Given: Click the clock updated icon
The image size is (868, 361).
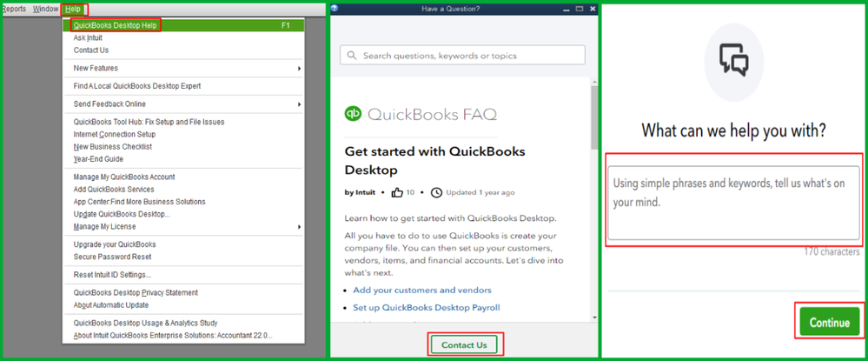Looking at the screenshot, I should tap(436, 192).
